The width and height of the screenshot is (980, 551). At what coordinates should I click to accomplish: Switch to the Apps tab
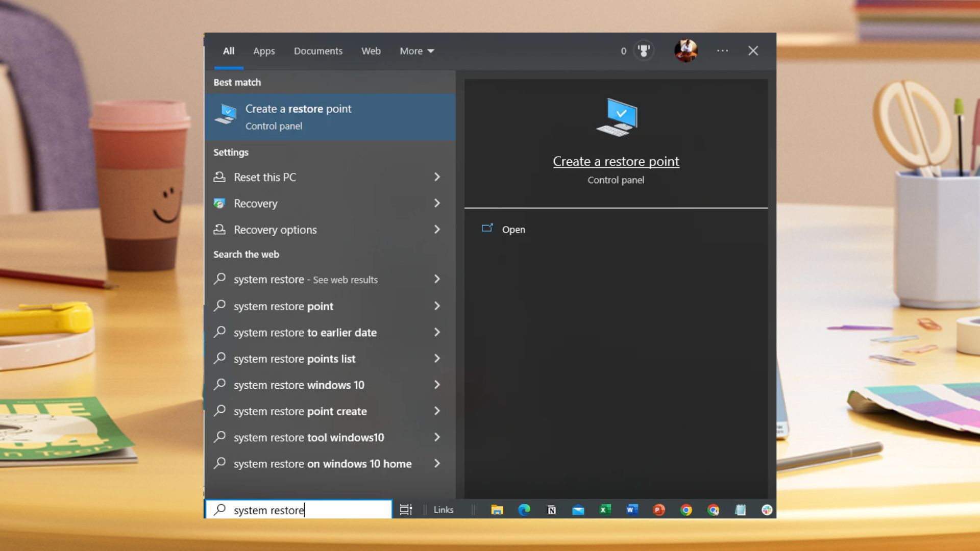pyautogui.click(x=264, y=51)
